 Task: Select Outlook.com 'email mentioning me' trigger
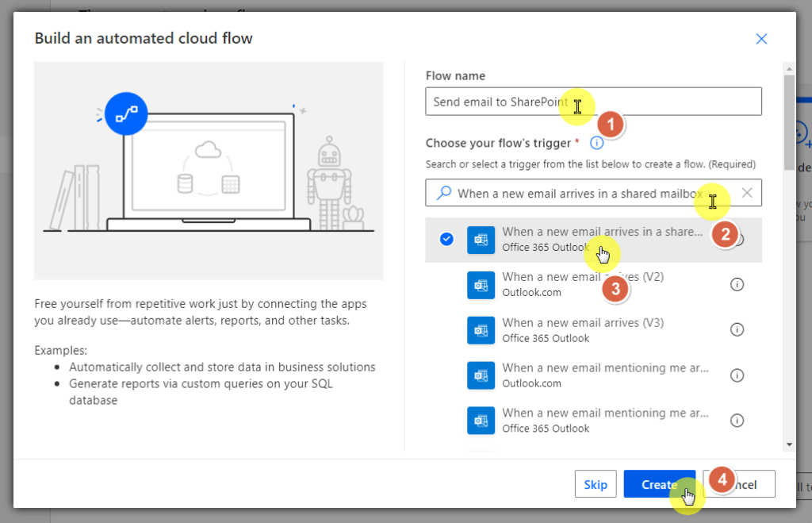point(593,375)
